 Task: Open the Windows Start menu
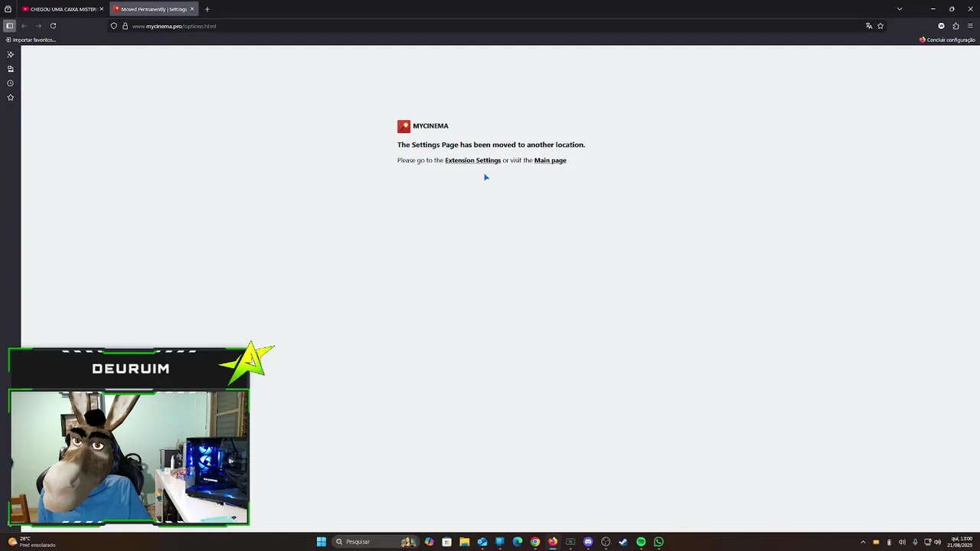pyautogui.click(x=322, y=542)
